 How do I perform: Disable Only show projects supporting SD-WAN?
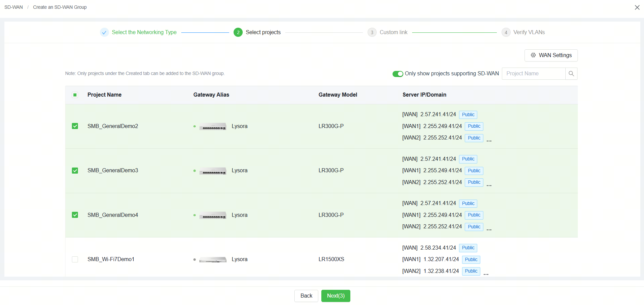click(x=398, y=74)
